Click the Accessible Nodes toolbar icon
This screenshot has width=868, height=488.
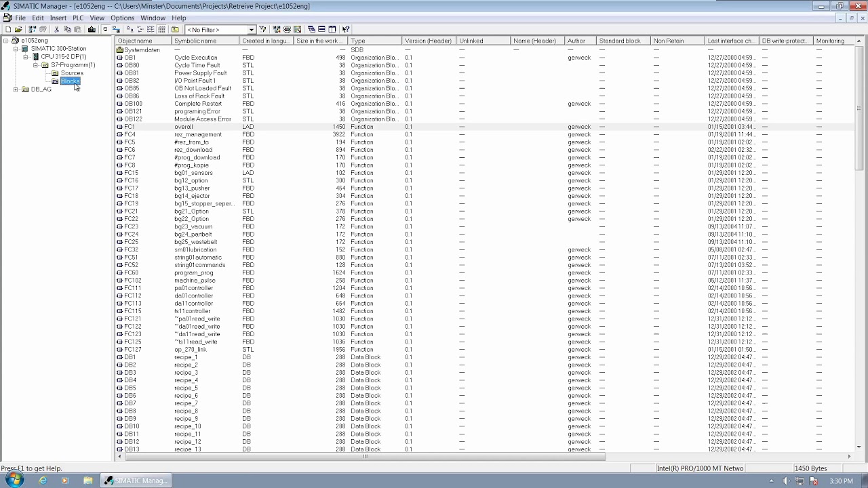(x=32, y=29)
